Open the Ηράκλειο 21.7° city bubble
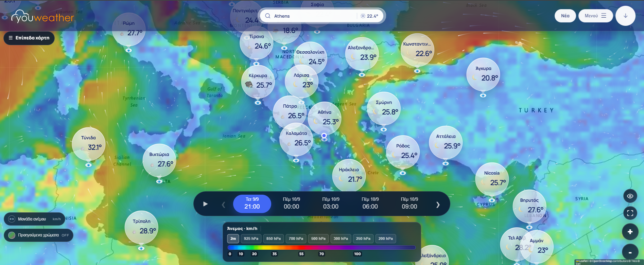Screen dimensions: 644x265 click(x=349, y=175)
